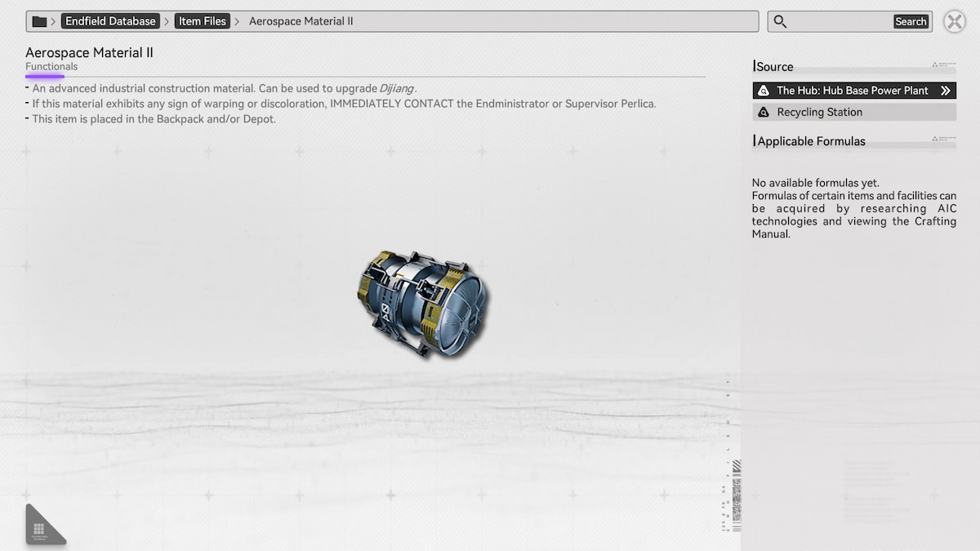Navigate to the Endfield Database breadcrumb
980x551 pixels.
(x=110, y=21)
